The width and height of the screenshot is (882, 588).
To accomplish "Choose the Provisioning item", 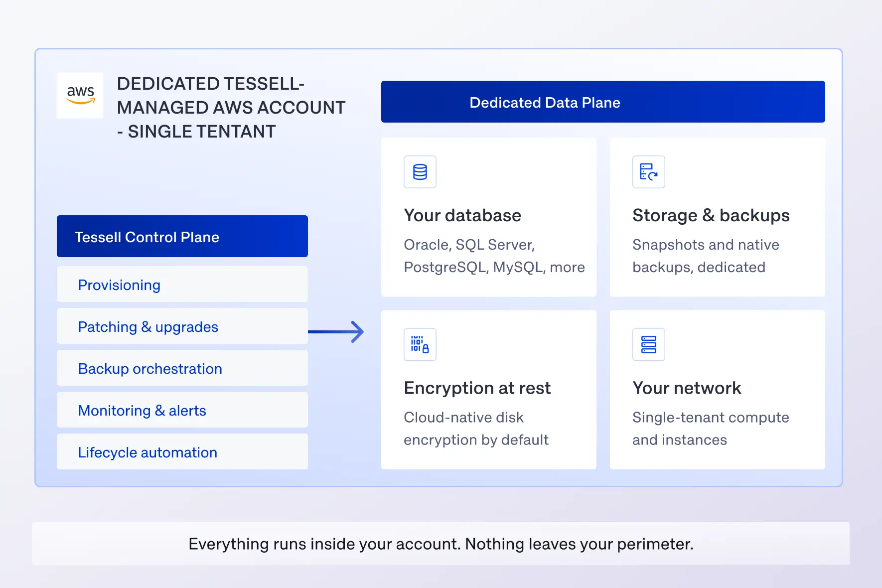I will pos(182,284).
